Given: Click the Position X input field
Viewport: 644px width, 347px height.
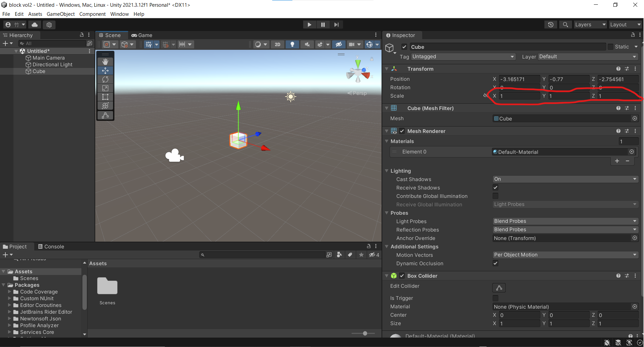Looking at the screenshot, I should [520, 79].
